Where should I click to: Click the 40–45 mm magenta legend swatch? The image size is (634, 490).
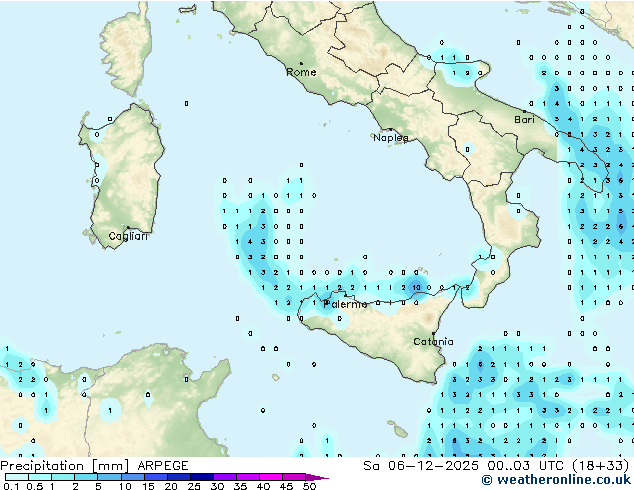click(271, 477)
